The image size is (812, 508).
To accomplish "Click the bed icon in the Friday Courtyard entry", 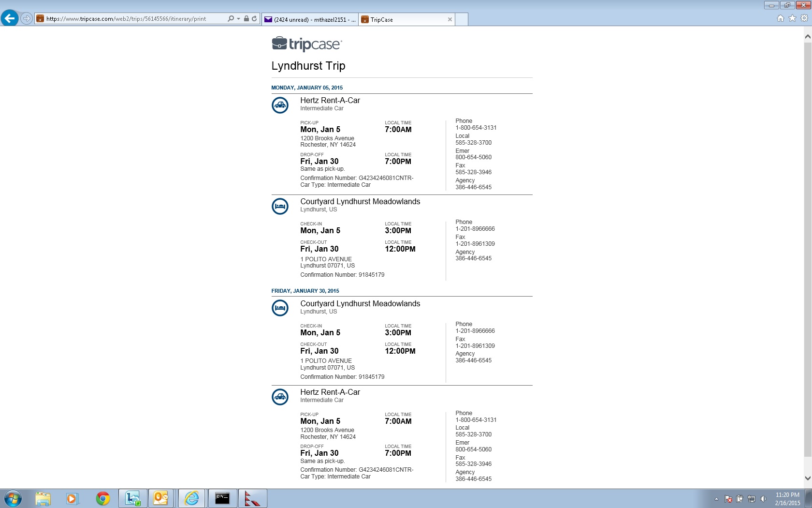I will [280, 308].
